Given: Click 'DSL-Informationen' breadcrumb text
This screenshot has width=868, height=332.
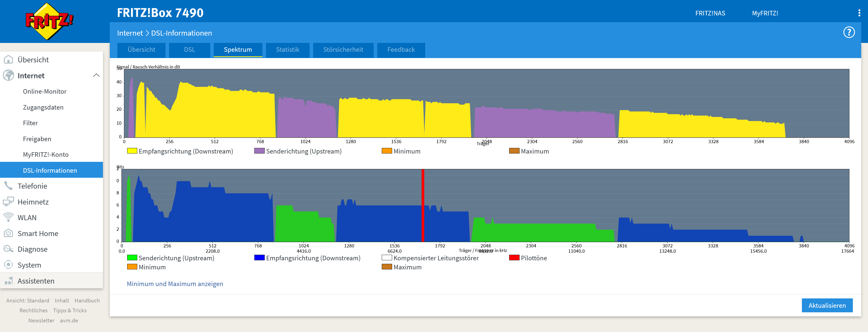Looking at the screenshot, I should coord(181,33).
